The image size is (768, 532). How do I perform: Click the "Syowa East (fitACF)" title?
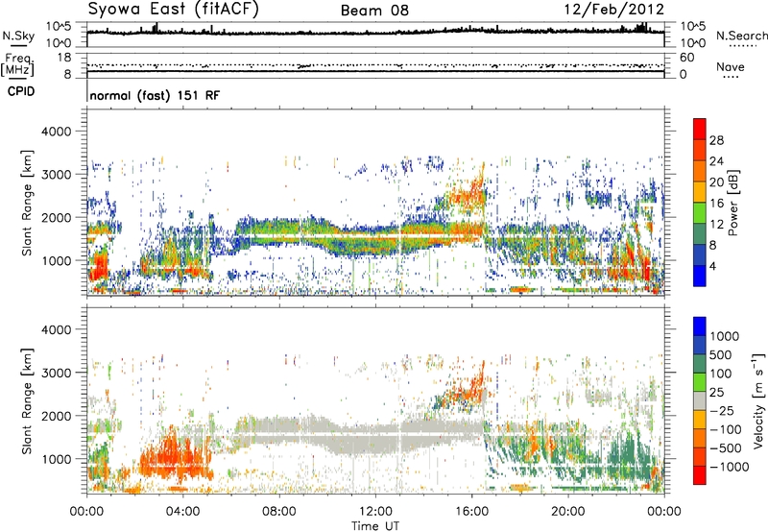click(174, 10)
